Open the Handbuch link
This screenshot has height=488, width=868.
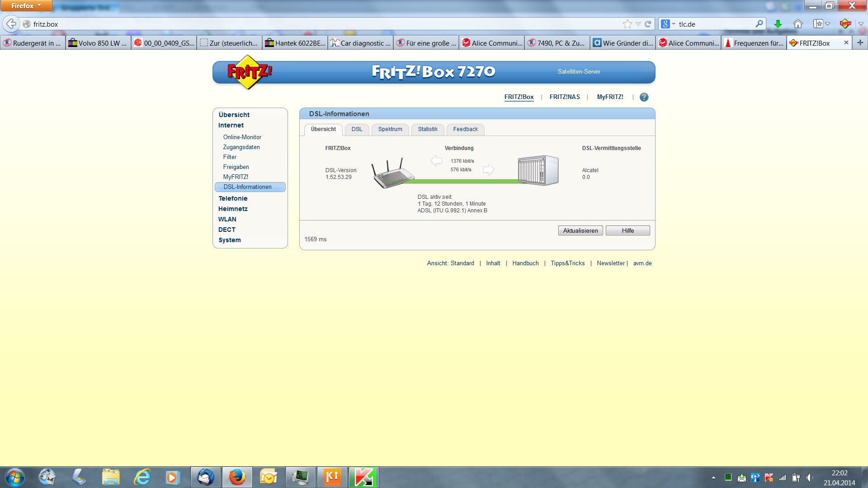click(x=525, y=263)
